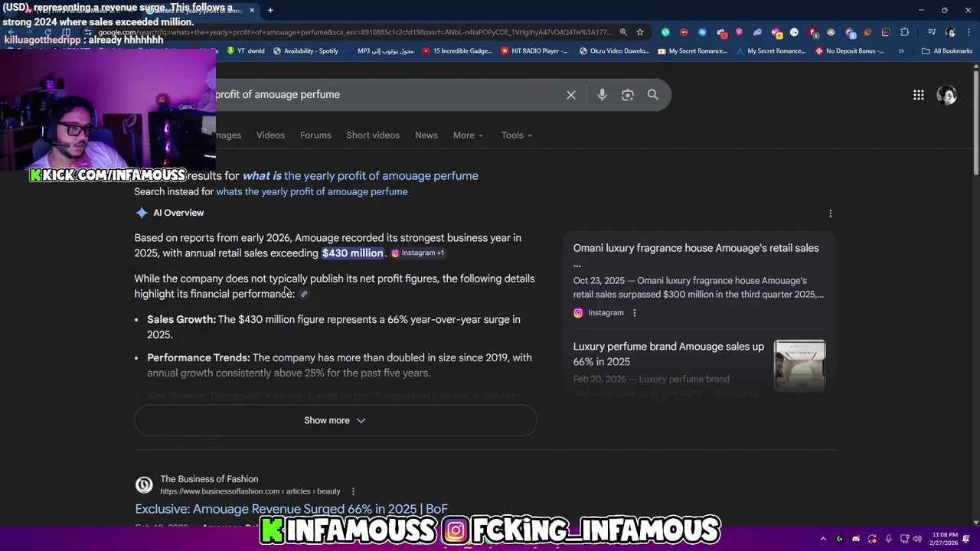Open the volume control in the taskbar
Image resolution: width=980 pixels, height=551 pixels.
919,539
